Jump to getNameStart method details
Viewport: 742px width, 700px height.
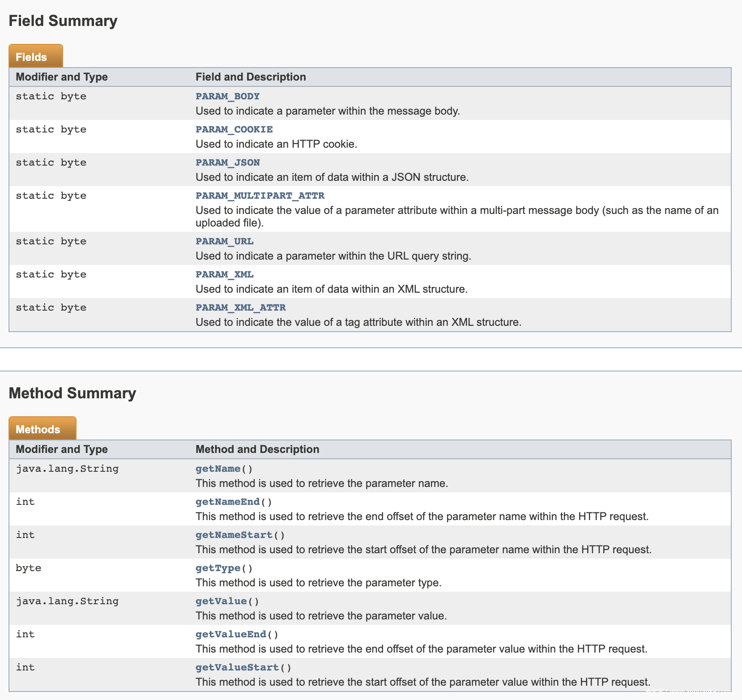pos(234,535)
